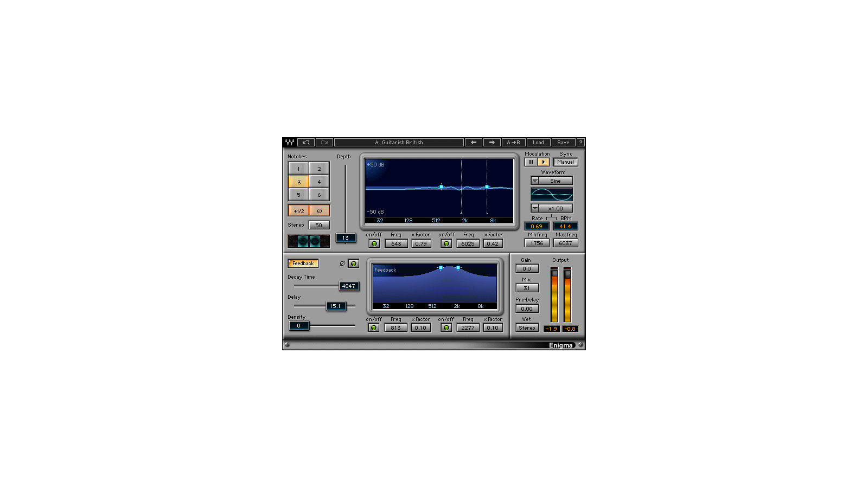868x488 pixels.
Task: Click the BPM value 41.4
Action: [565, 226]
